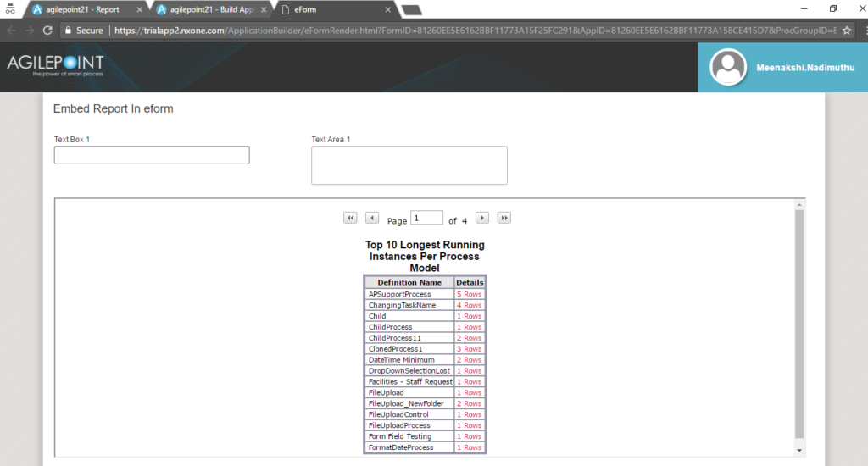868x466 pixels.
Task: Open 3 Rows link for ClonedProcess1
Action: click(x=470, y=349)
